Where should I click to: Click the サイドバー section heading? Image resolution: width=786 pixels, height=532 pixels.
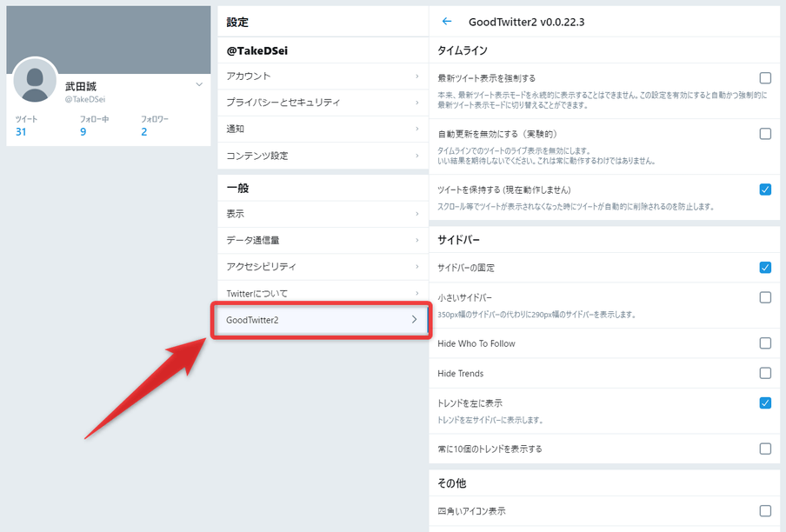pyautogui.click(x=459, y=240)
